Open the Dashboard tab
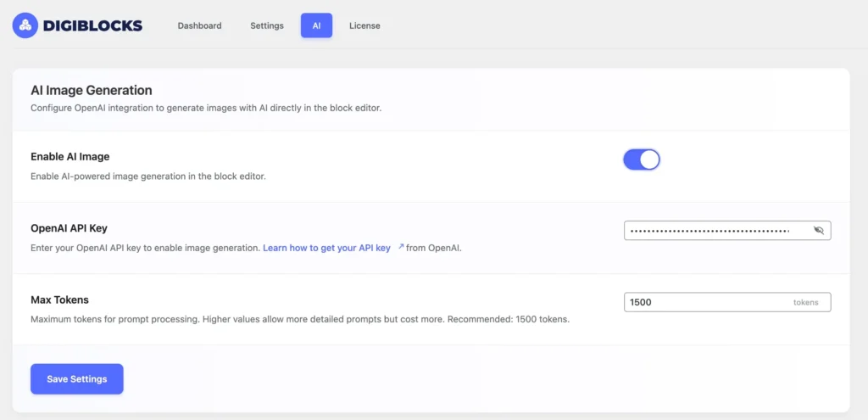Image resolution: width=868 pixels, height=420 pixels. [199, 25]
